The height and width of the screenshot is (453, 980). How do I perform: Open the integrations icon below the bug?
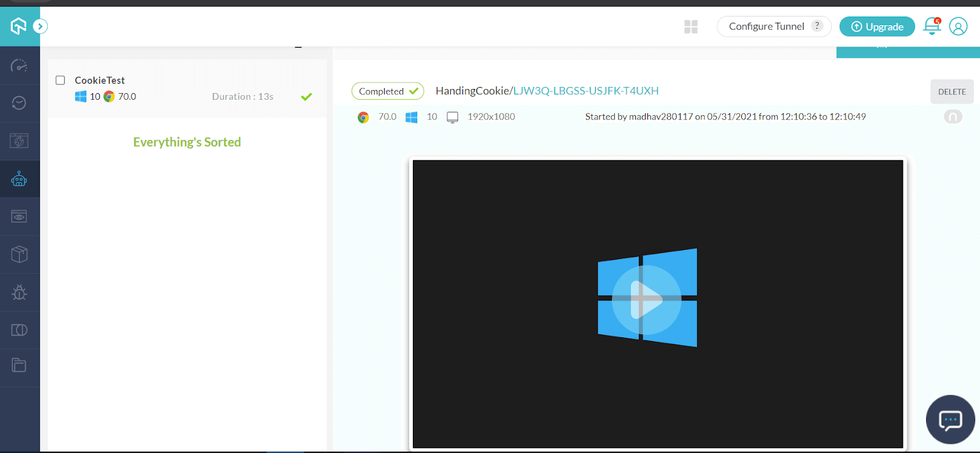(19, 330)
